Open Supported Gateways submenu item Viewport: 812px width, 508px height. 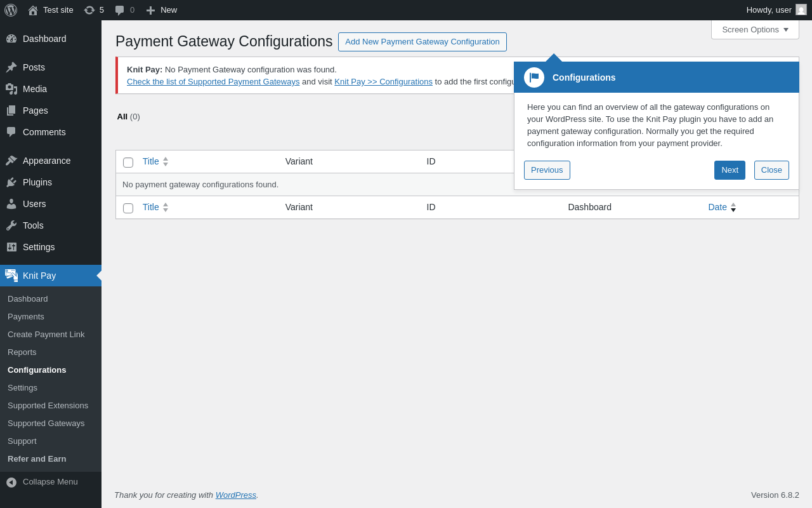[46, 424]
